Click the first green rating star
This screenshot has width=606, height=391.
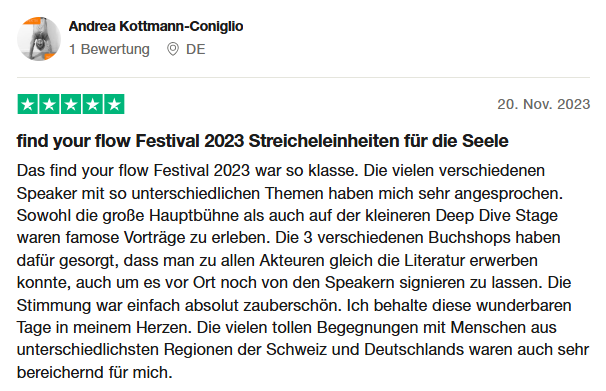point(28,104)
